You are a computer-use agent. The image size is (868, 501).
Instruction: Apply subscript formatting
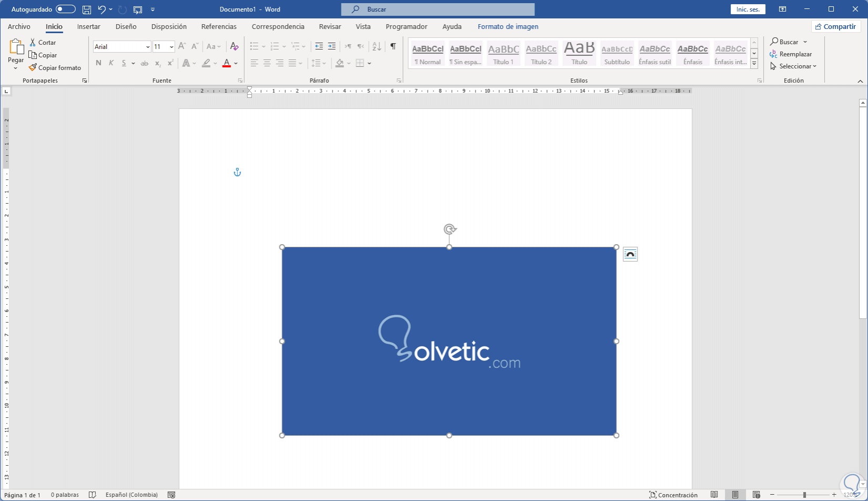[x=158, y=63]
